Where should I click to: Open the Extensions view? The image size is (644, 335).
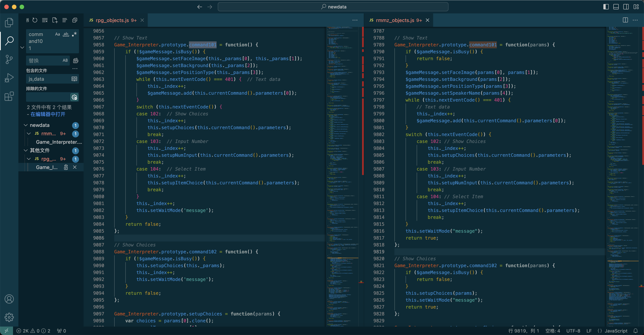tap(9, 96)
